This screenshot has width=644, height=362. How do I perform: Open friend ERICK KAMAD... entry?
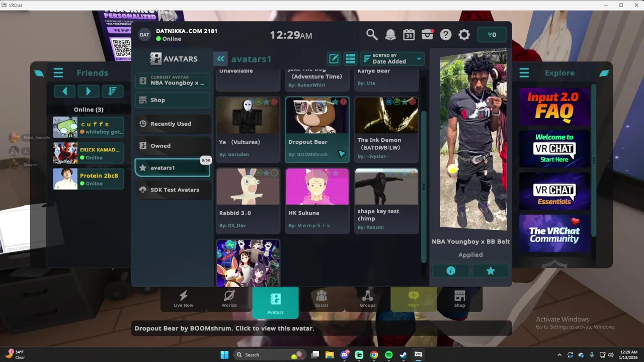coord(89,153)
